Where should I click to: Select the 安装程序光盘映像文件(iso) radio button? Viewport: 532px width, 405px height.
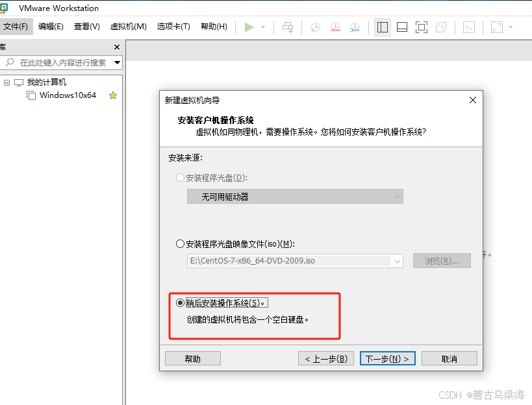click(180, 243)
